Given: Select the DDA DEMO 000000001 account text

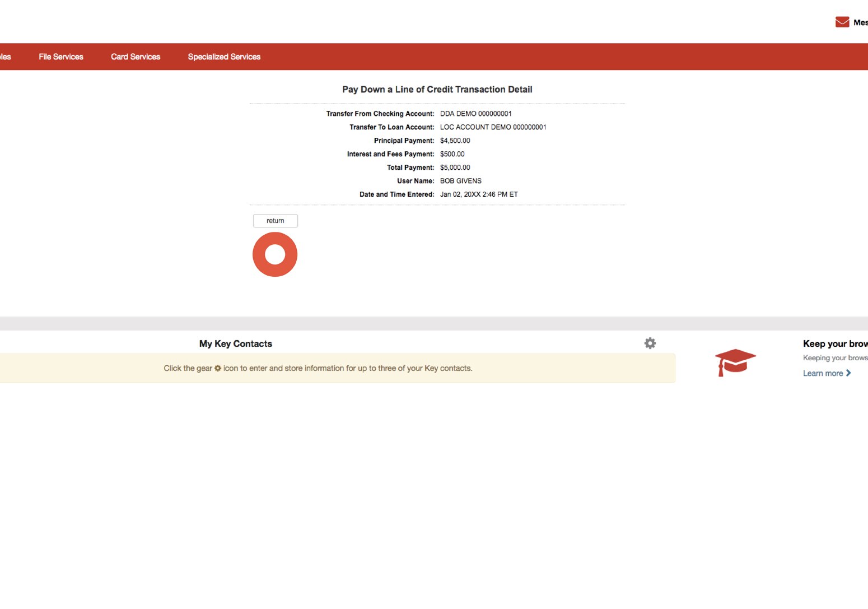Looking at the screenshot, I should click(476, 113).
